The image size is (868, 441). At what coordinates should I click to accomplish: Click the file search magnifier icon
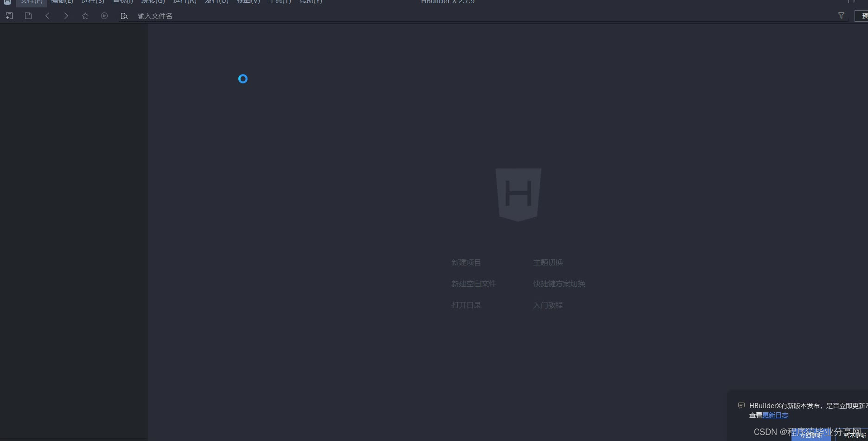[x=124, y=16]
